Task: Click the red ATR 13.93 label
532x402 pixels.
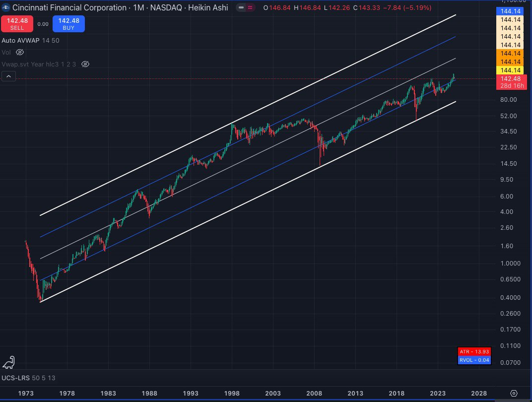Action: (474, 352)
